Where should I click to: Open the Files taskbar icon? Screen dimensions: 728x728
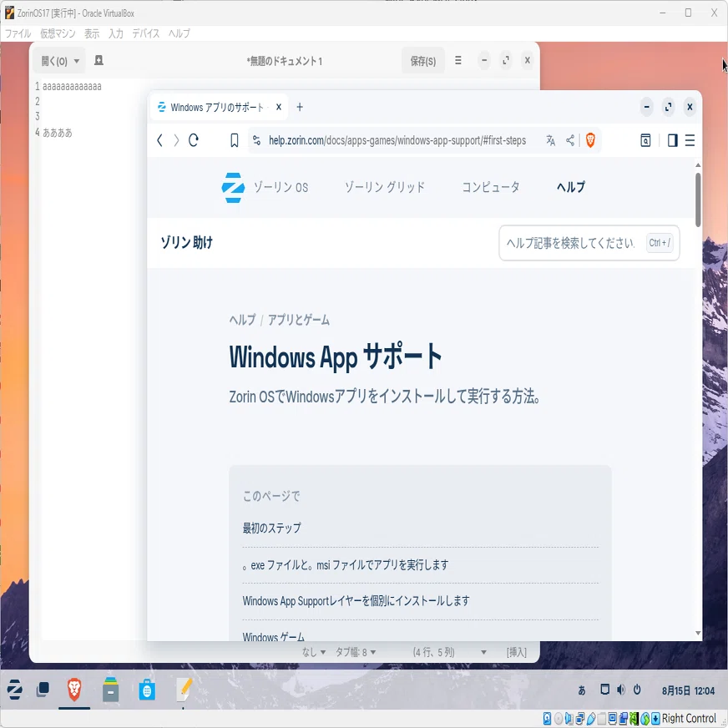click(x=110, y=690)
